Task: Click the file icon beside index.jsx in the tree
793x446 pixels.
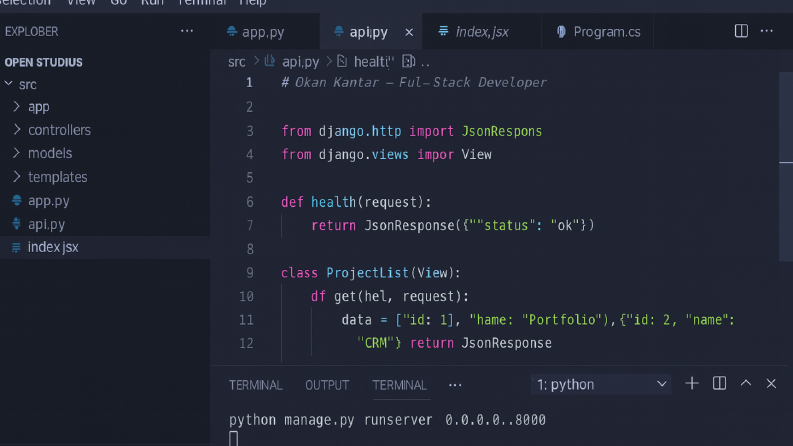Action: [x=16, y=247]
